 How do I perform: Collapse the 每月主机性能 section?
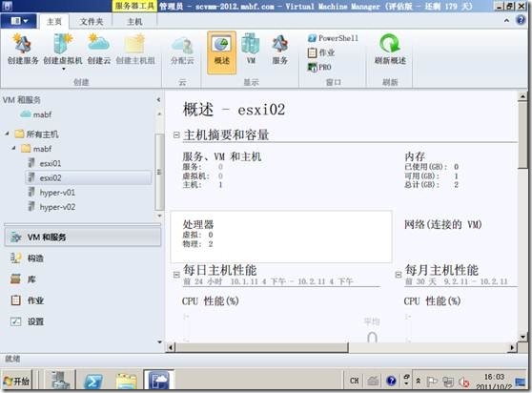point(399,275)
